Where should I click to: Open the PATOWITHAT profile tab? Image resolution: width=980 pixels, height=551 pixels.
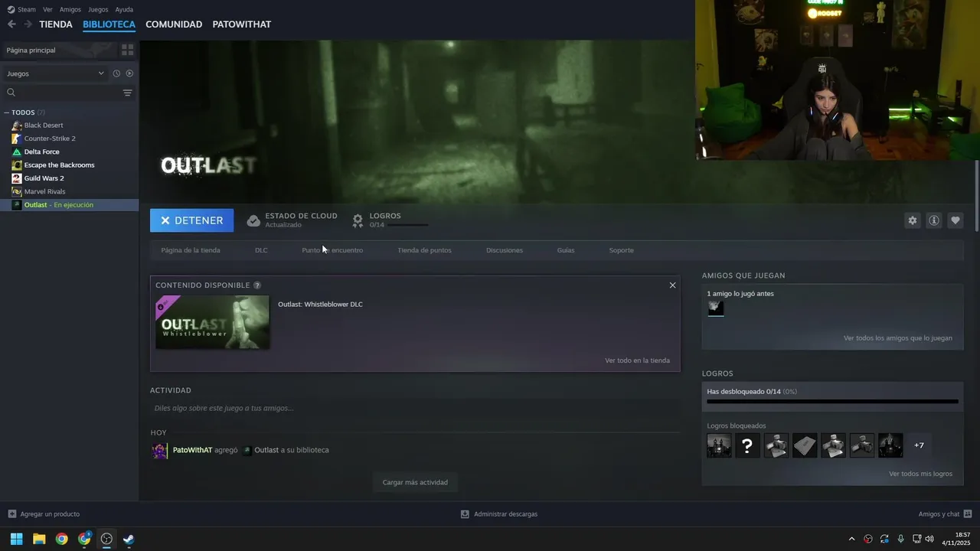pos(242,24)
